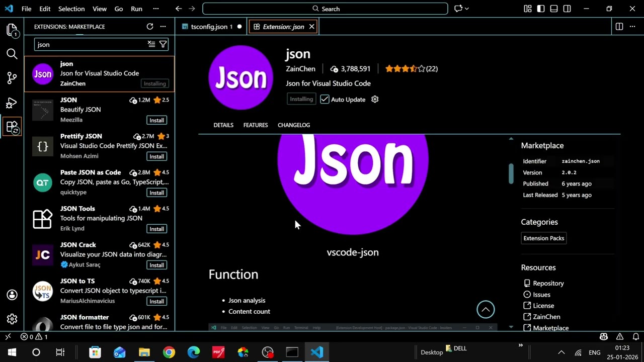Switch to the tsconfig.json tab
The height and width of the screenshot is (362, 644).
pyautogui.click(x=212, y=27)
